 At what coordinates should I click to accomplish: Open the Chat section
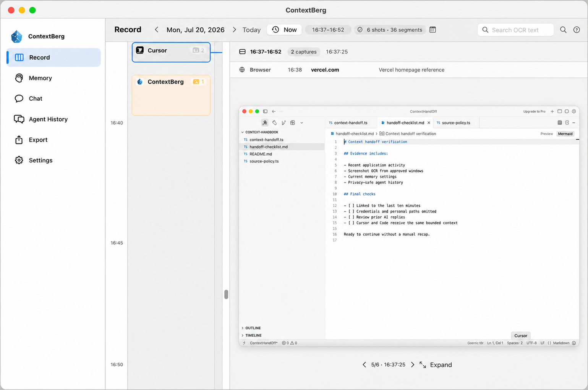pyautogui.click(x=53, y=98)
